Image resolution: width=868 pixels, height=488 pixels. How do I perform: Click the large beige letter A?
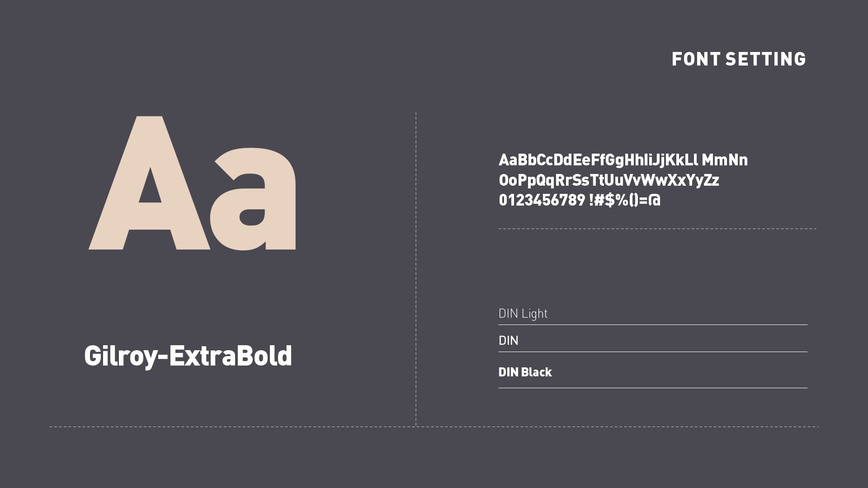(149, 183)
